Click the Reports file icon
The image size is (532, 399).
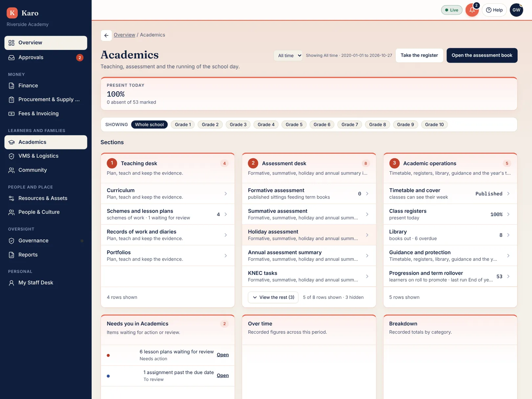11,255
